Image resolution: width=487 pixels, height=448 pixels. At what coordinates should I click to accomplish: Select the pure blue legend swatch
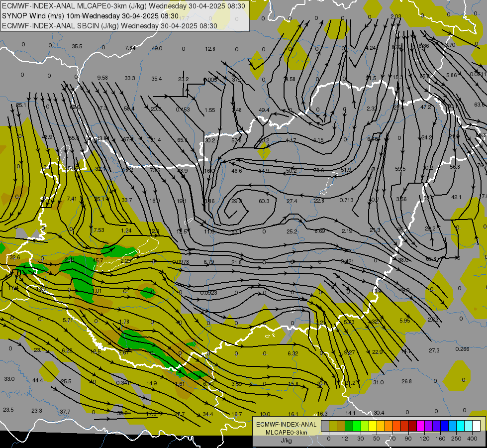444,426
